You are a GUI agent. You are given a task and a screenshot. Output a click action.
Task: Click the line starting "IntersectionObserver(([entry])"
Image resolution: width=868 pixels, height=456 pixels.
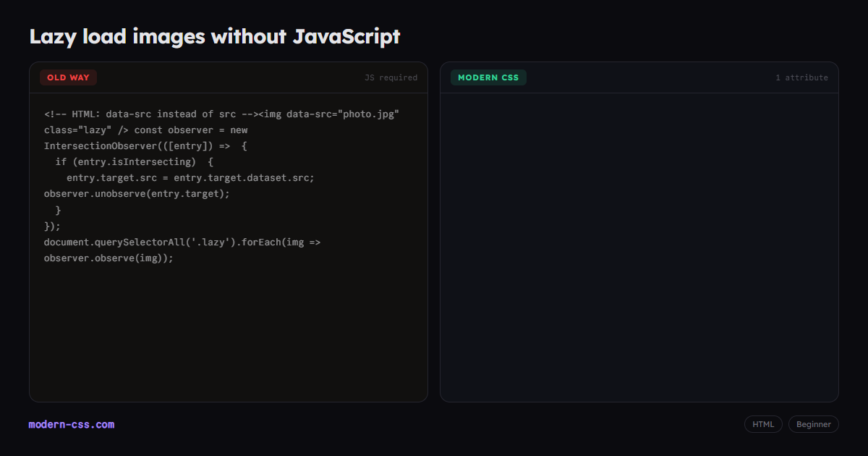click(145, 145)
